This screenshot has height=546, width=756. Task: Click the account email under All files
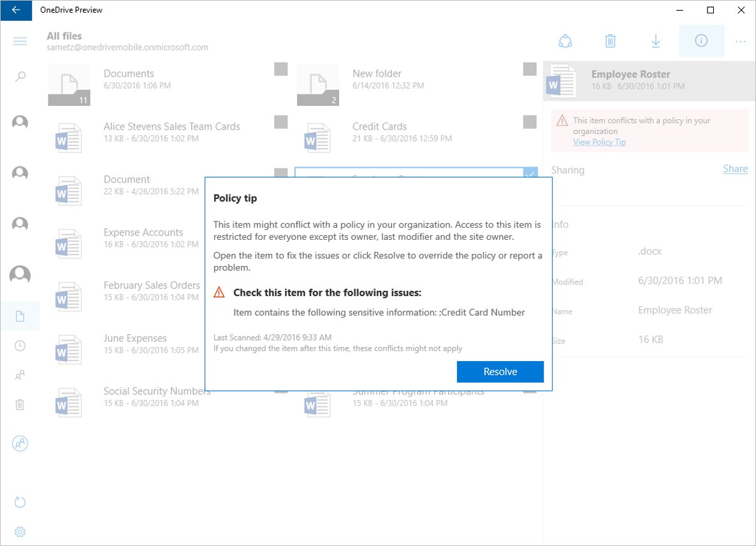click(x=127, y=47)
